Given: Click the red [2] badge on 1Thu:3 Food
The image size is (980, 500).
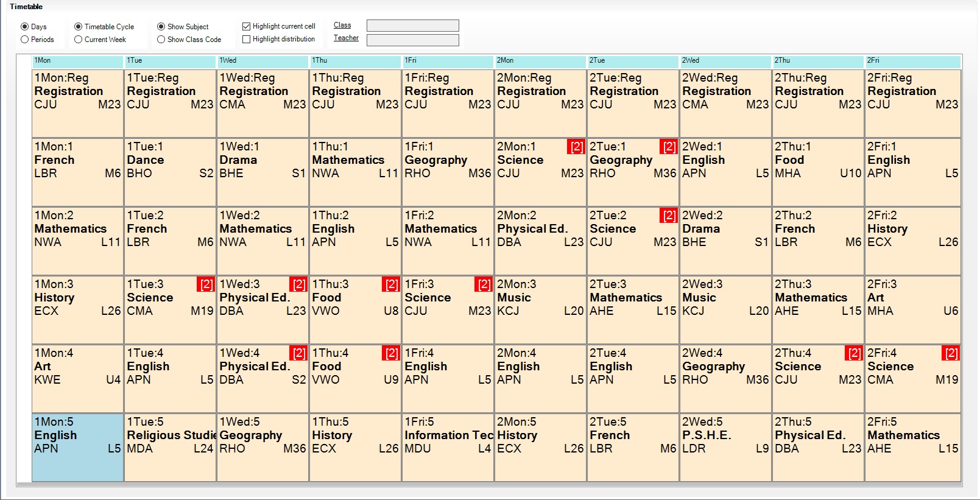Looking at the screenshot, I should (391, 284).
